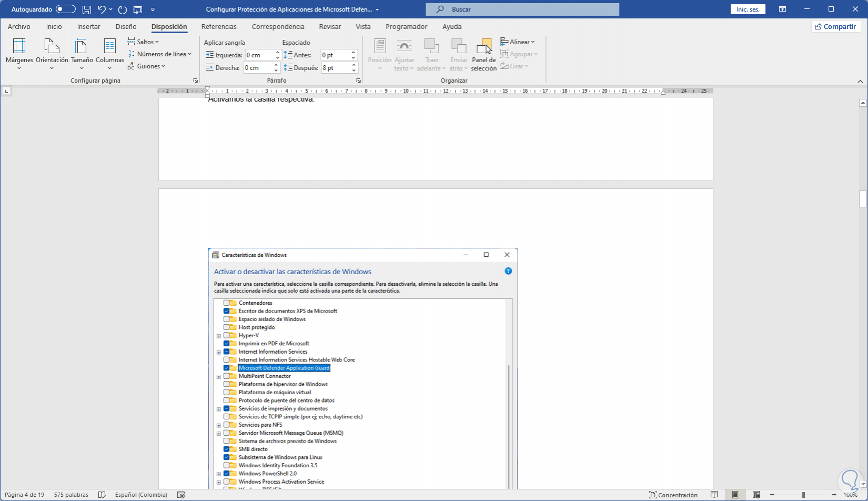Open the Undo history dropdown arrow

(110, 9)
